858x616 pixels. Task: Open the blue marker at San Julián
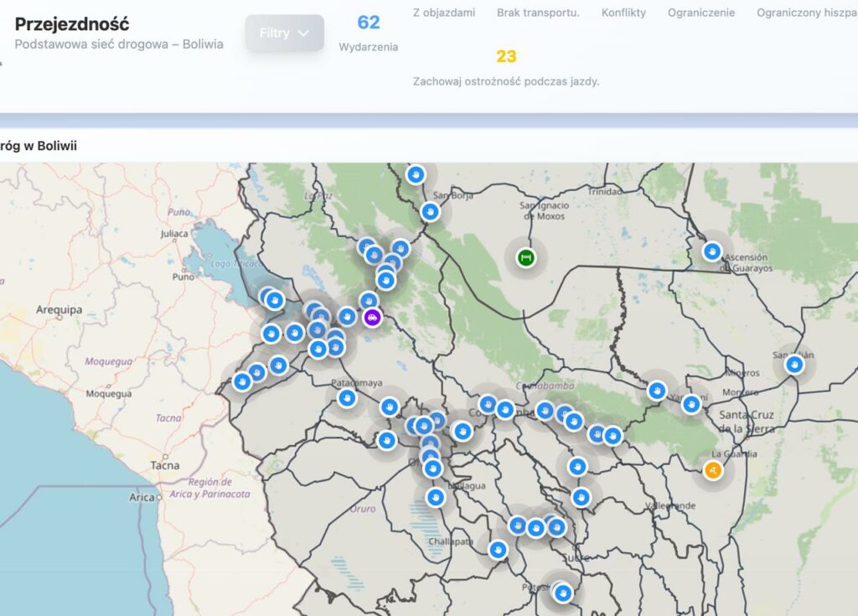794,365
